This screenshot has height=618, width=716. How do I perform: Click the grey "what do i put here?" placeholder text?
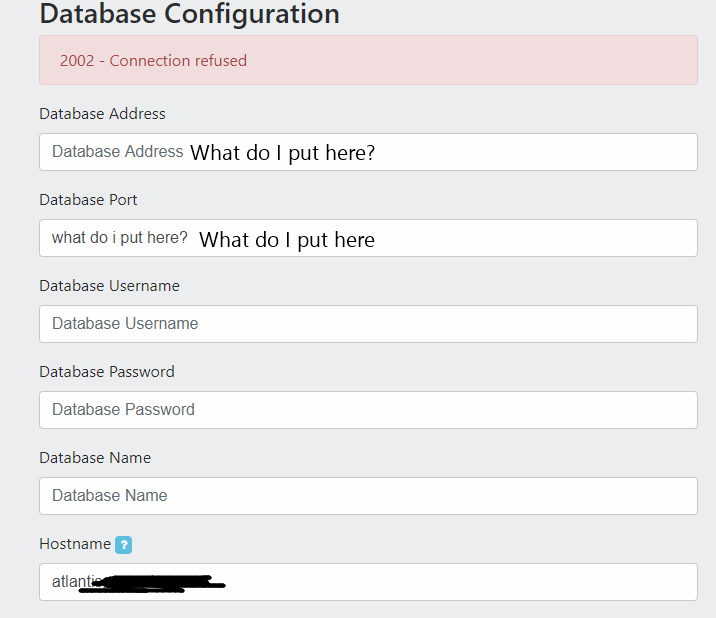pos(120,238)
